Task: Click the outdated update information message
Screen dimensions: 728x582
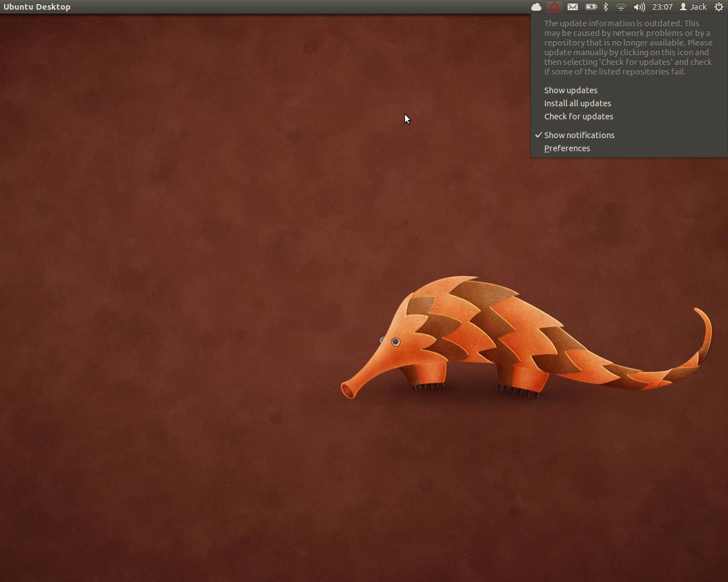Action: pos(628,47)
